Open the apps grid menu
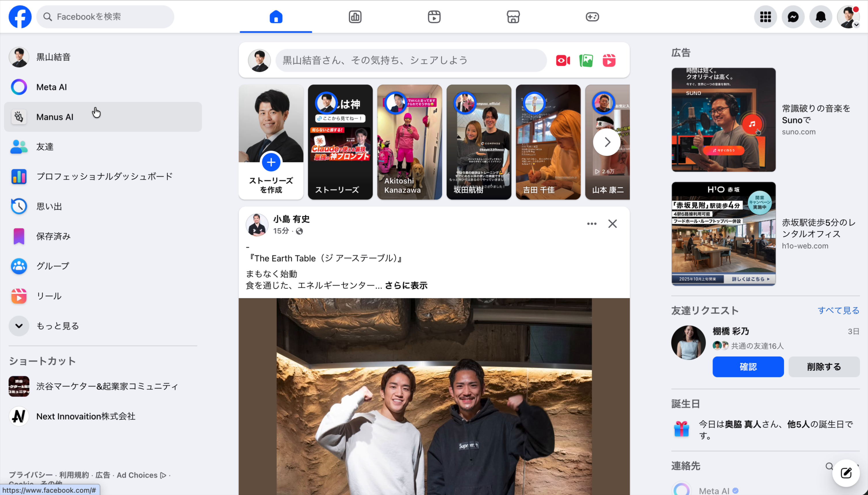 pos(765,17)
